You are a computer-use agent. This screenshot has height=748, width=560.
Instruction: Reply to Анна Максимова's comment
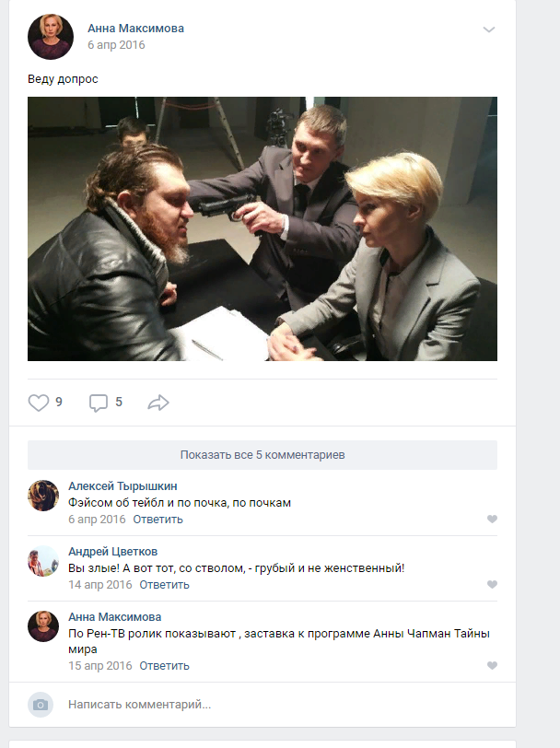(164, 665)
